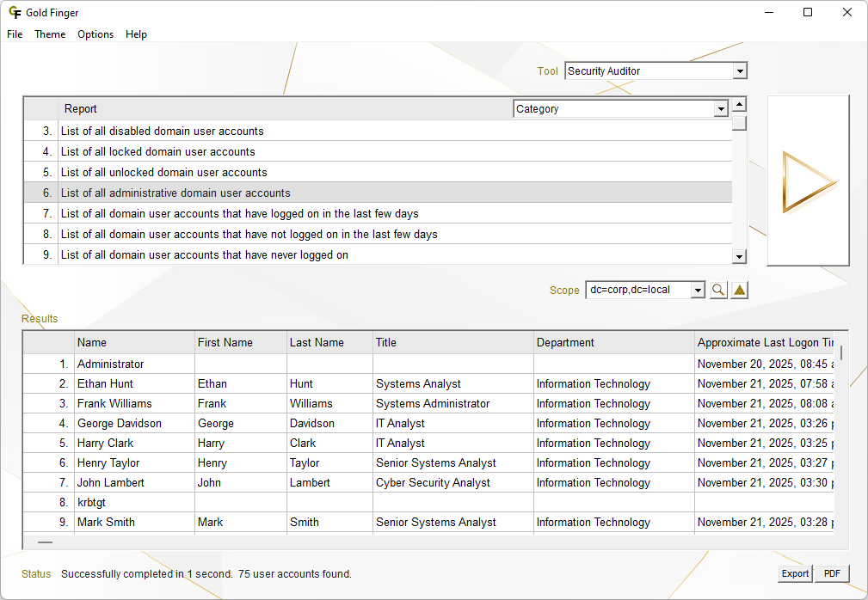Expand the Tool dropdown showing Security Auditor
Screen dimensions: 868x600
pos(740,70)
